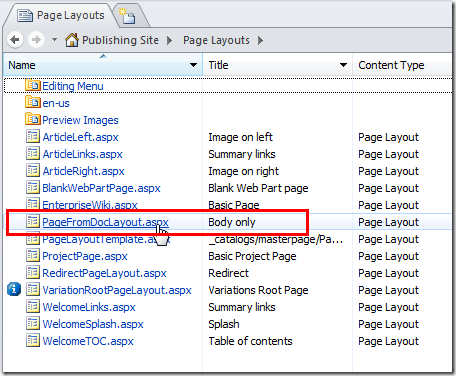Click the ProjectPage.aspx file icon
This screenshot has width=456, height=376.
click(33, 255)
